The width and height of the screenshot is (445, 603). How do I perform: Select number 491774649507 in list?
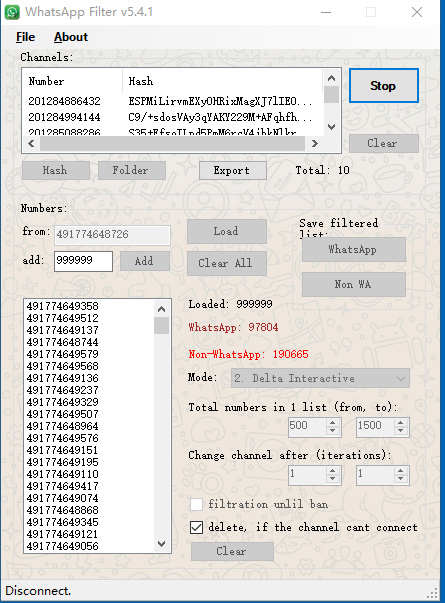coord(62,414)
